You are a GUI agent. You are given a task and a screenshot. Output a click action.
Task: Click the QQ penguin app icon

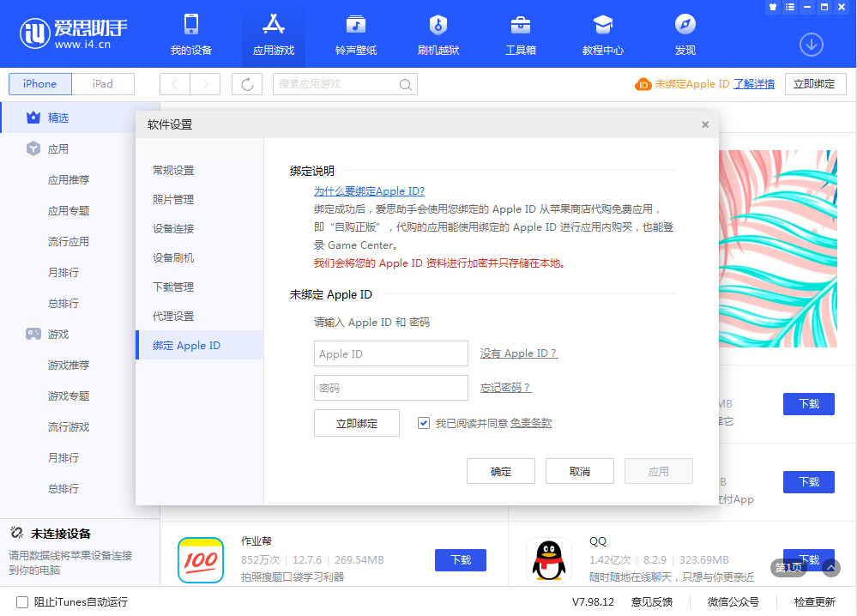(549, 559)
